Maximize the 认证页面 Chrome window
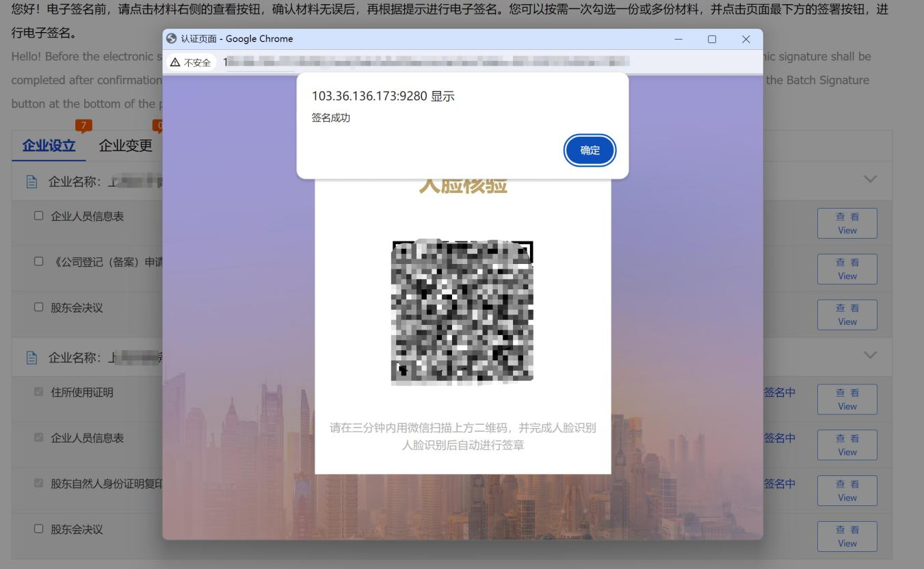This screenshot has height=569, width=924. 712,39
